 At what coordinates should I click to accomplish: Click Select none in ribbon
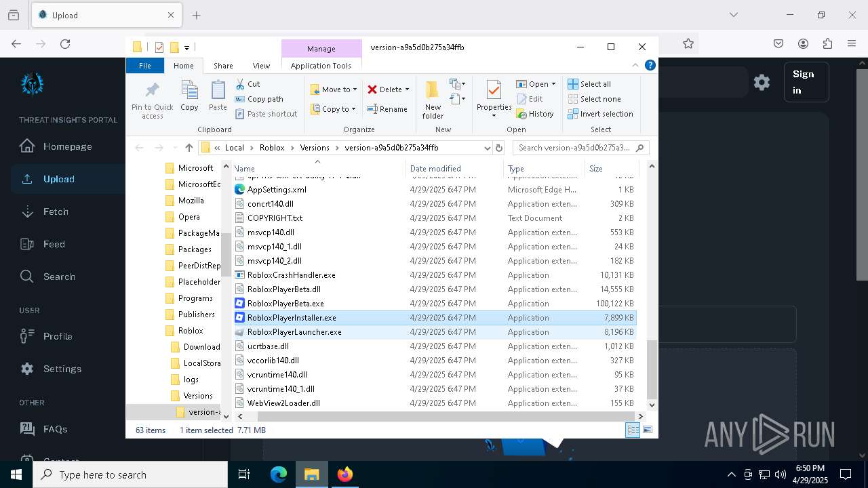coord(594,99)
